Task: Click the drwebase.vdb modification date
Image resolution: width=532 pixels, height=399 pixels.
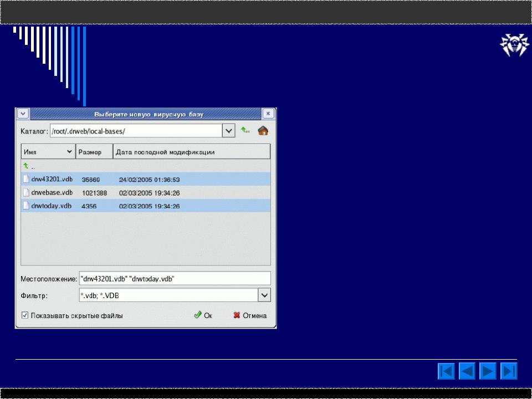Action: click(149, 193)
